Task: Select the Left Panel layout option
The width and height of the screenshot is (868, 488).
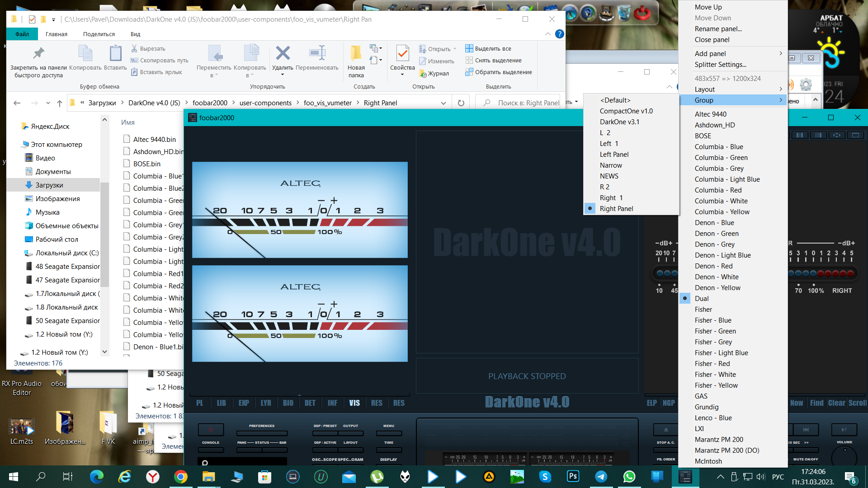Action: [x=614, y=155]
